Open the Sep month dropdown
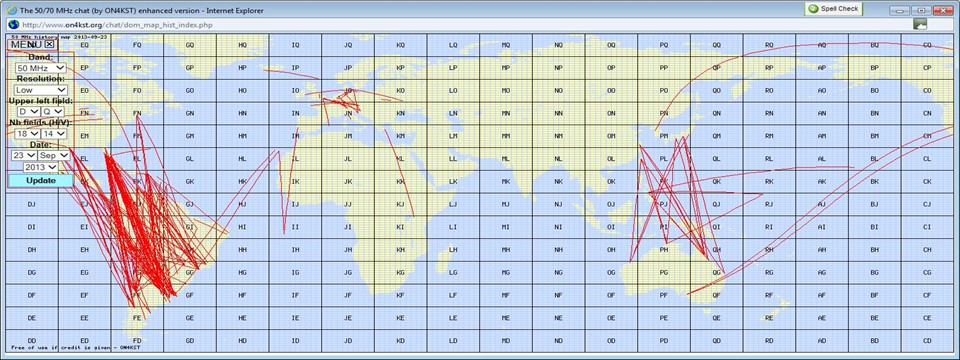Image resolution: width=960 pixels, height=360 pixels. tap(53, 156)
